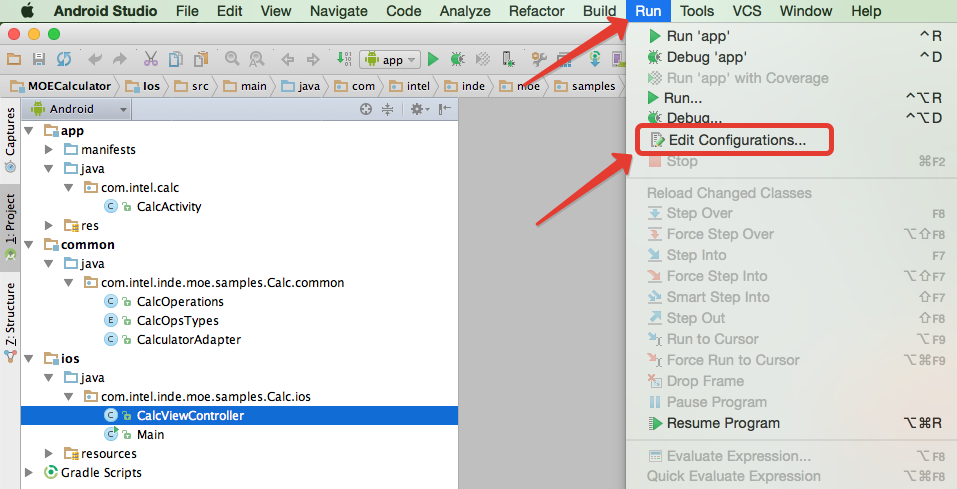Expand the manifests folder
The height and width of the screenshot is (489, 957).
coord(49,150)
